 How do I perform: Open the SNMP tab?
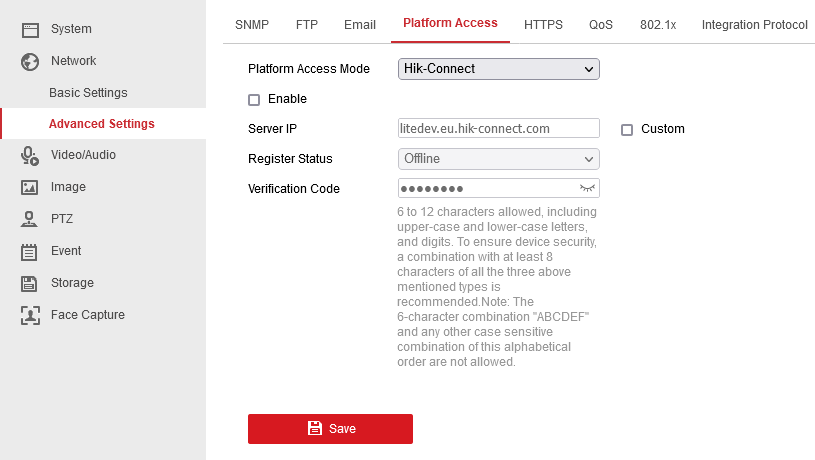pos(252,24)
